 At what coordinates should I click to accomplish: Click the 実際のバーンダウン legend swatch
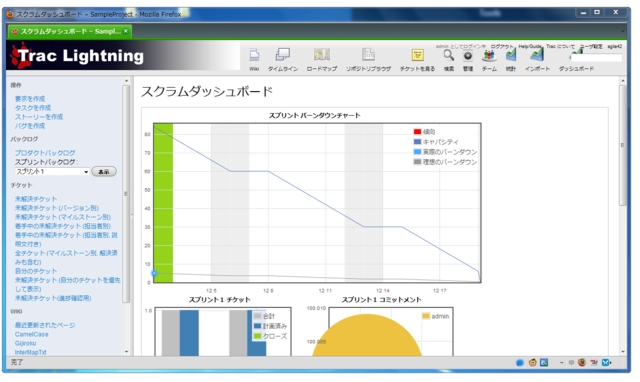pyautogui.click(x=417, y=152)
